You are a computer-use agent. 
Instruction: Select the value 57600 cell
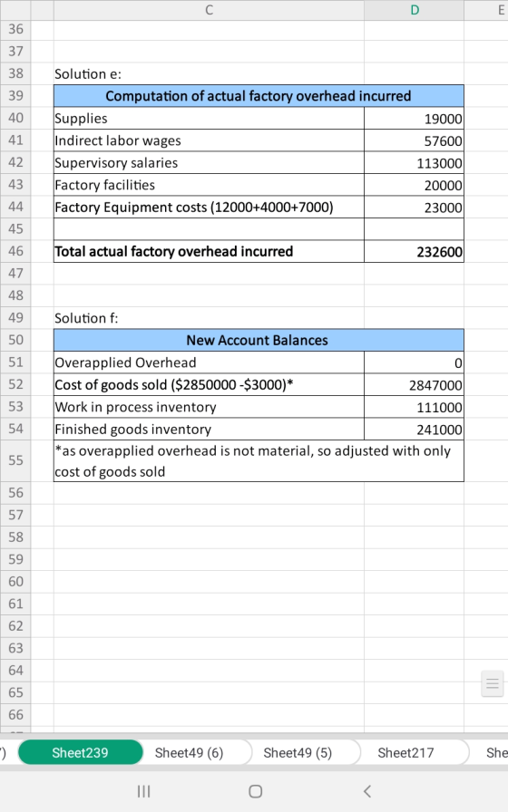point(415,140)
